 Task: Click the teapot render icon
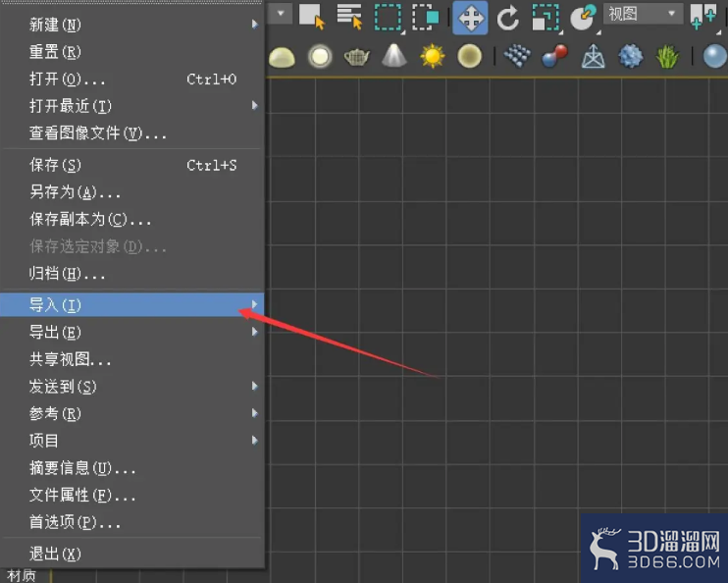tap(356, 57)
